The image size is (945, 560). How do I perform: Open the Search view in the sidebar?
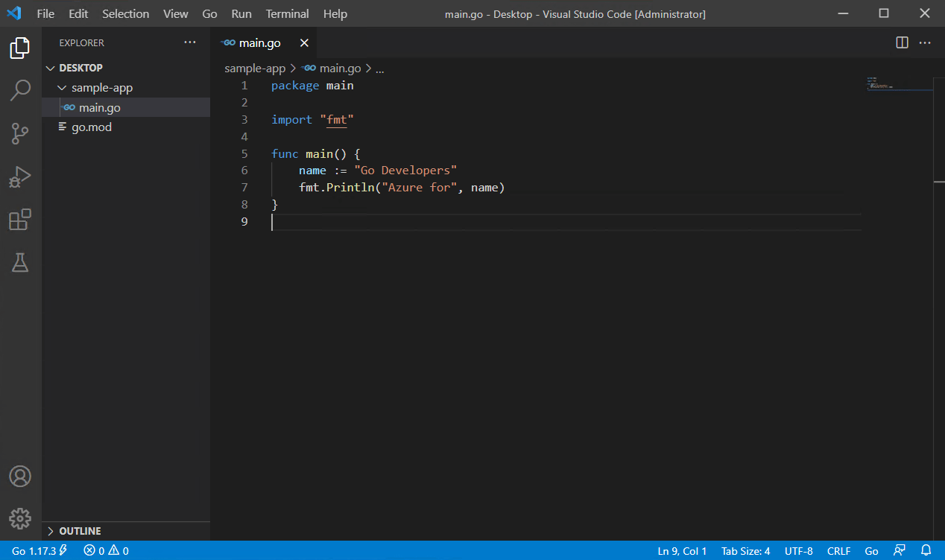(x=20, y=89)
